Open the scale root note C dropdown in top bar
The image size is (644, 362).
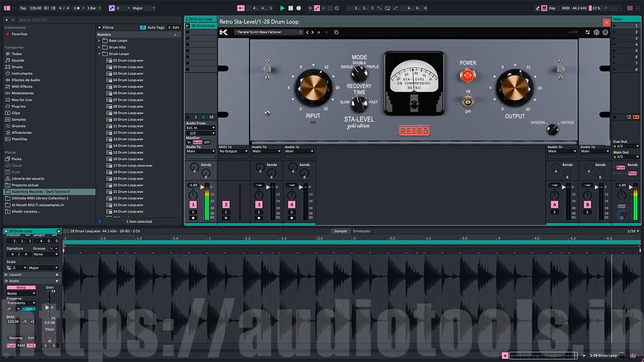[x=122, y=8]
